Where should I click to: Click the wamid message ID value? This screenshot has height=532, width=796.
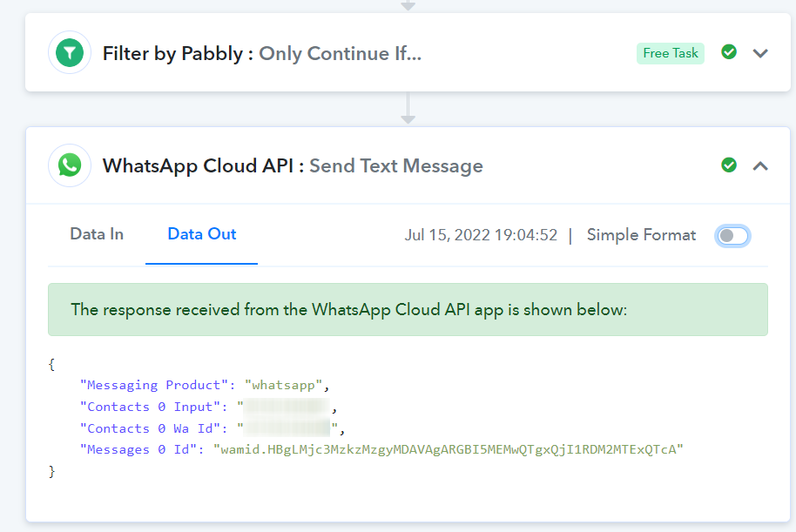tap(449, 449)
